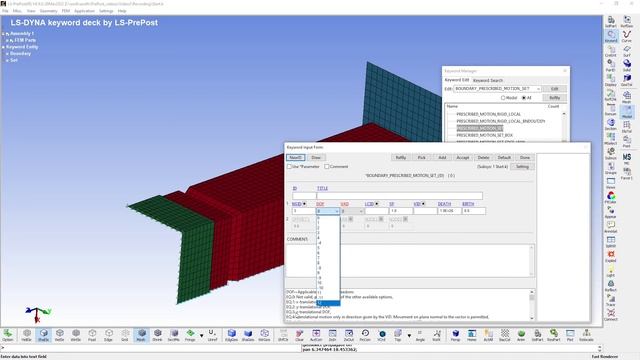Collapse the Assembly 1 tree node
Screen dimensions: 640x360
pyautogui.click(x=3, y=34)
